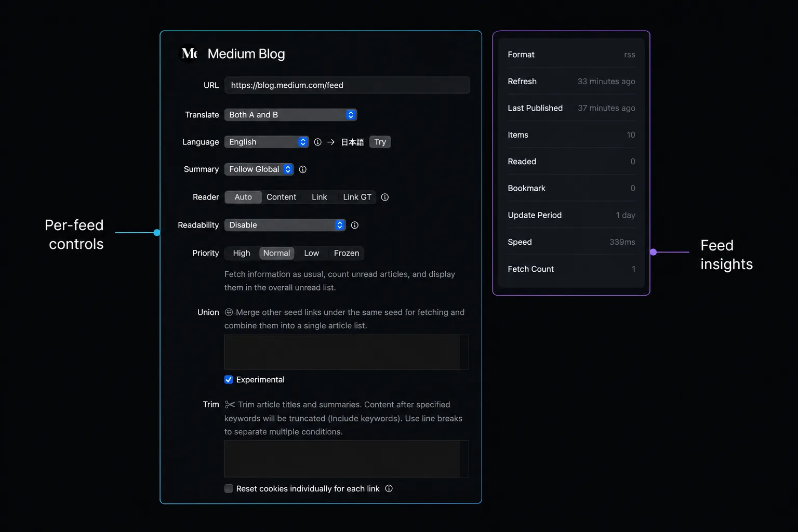Click Refresh value 33 minutes ago
Screen dimensions: 798x532
tap(606, 82)
